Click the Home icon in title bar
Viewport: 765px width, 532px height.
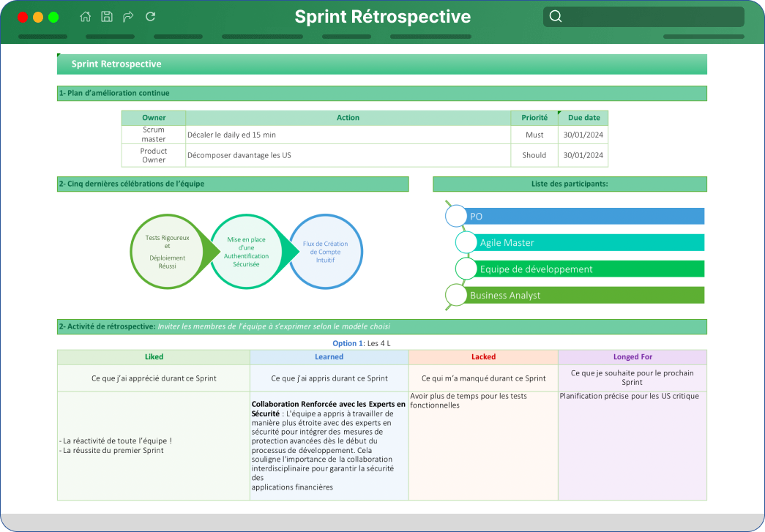[x=86, y=17]
